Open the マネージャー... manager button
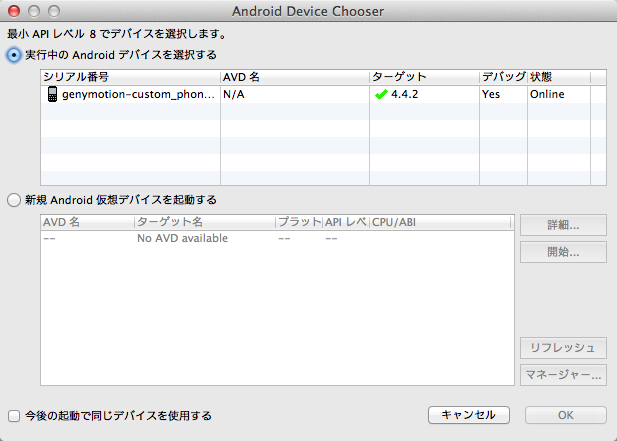617x441 pixels. 563,375
